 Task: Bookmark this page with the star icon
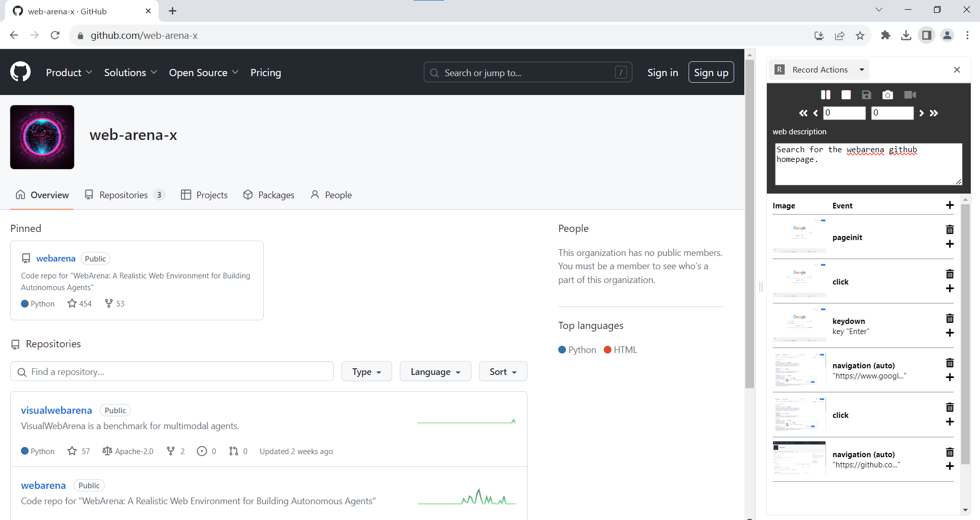(x=860, y=35)
